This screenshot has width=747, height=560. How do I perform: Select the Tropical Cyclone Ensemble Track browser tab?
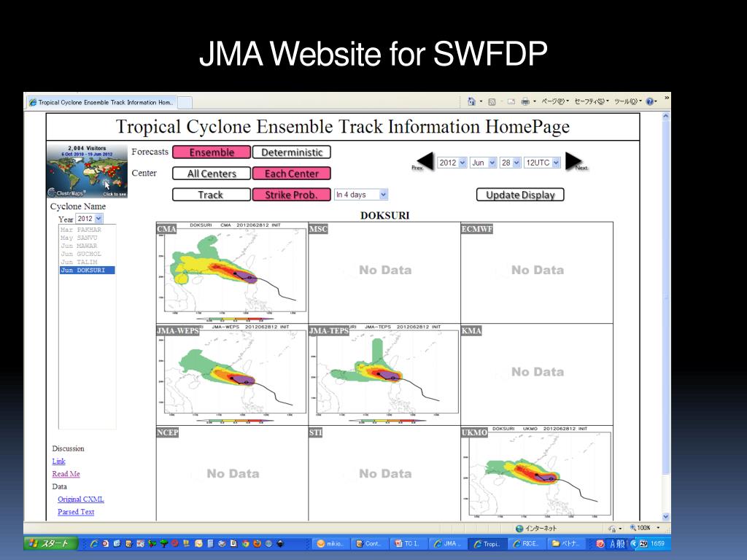[x=102, y=102]
